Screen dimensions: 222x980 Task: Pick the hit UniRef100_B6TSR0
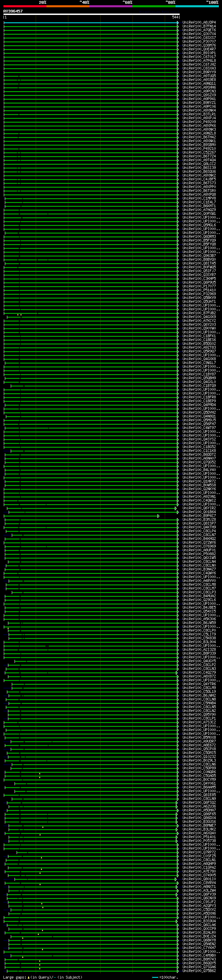click(x=199, y=191)
